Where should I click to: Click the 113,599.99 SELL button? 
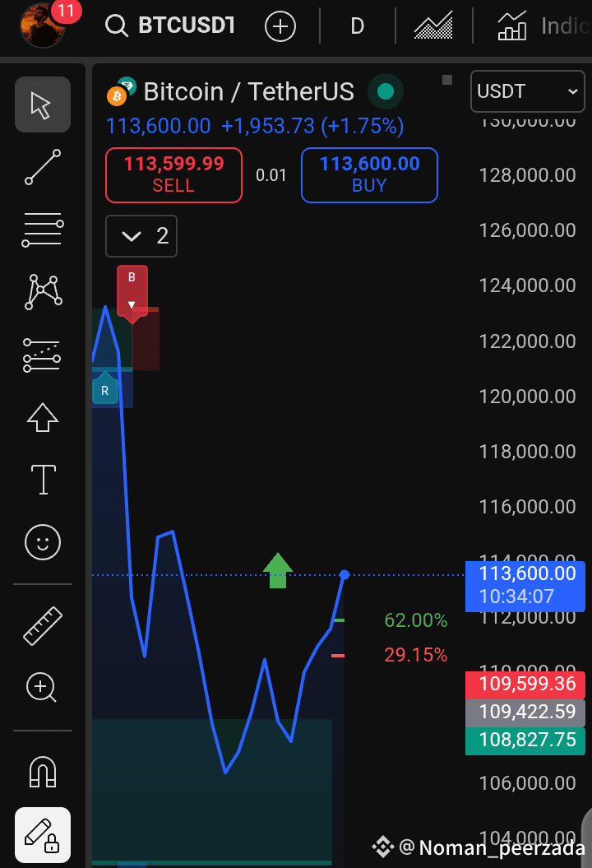173,175
